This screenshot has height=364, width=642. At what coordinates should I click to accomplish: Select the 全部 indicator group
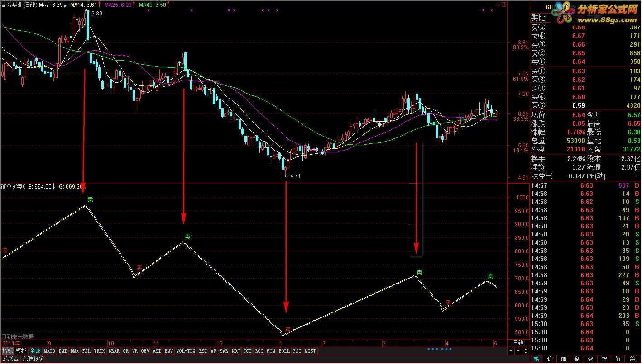[35, 351]
